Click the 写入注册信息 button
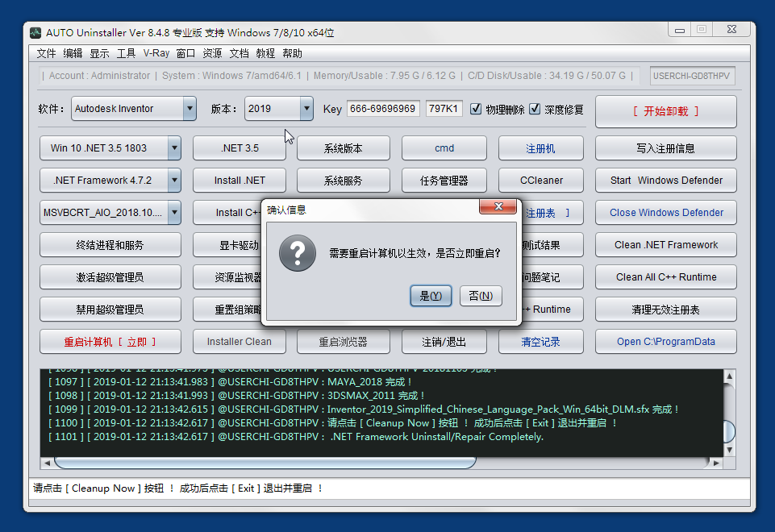Screen dimensions: 775x532 666,148
